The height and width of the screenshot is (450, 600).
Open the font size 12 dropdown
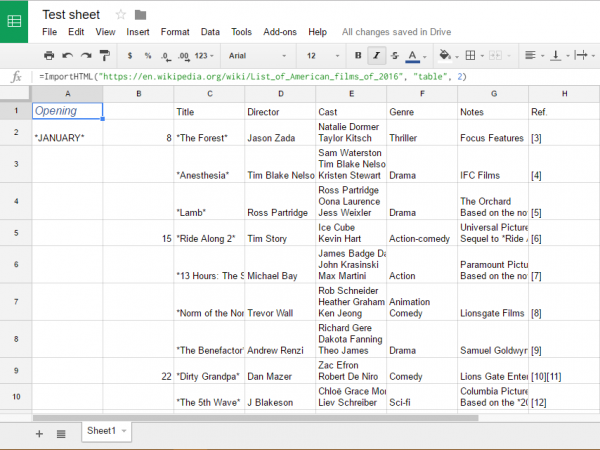(x=323, y=56)
